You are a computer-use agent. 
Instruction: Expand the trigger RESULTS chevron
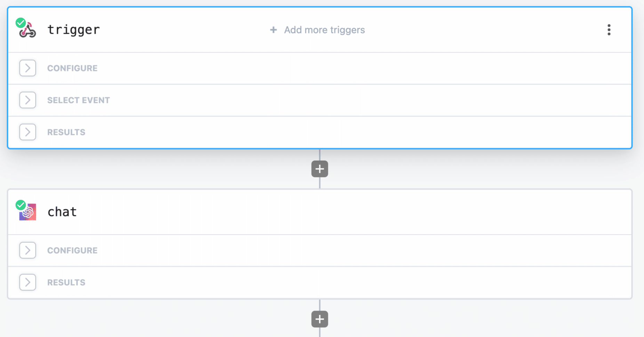[27, 132]
